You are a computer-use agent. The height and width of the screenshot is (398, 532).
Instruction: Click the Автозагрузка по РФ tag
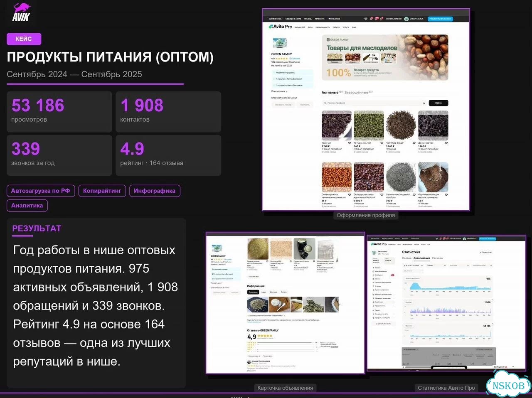point(41,191)
